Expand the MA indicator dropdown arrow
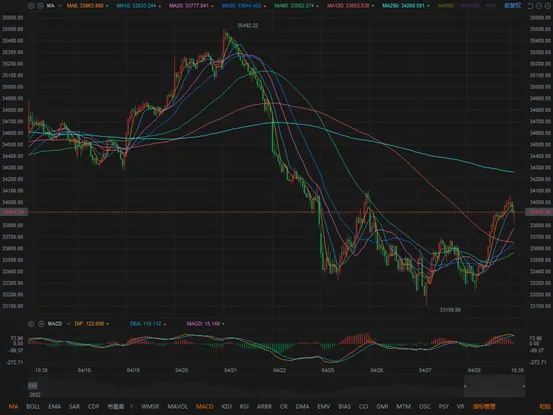 coord(60,6)
